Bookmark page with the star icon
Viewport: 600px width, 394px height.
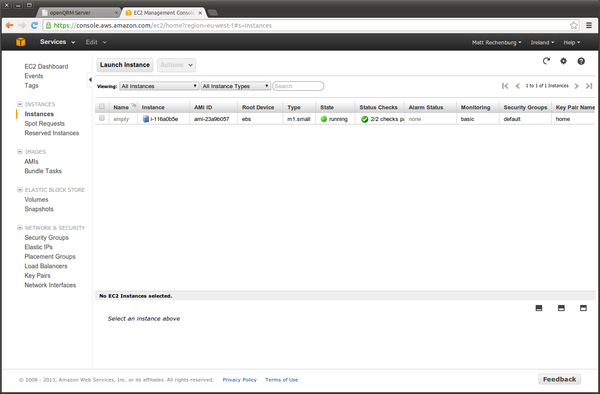574,25
